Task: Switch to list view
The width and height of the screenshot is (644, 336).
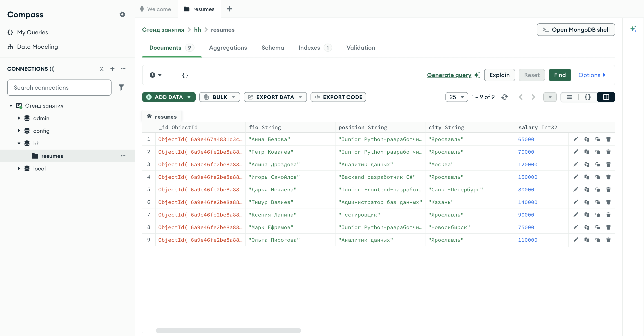Action: tap(569, 97)
